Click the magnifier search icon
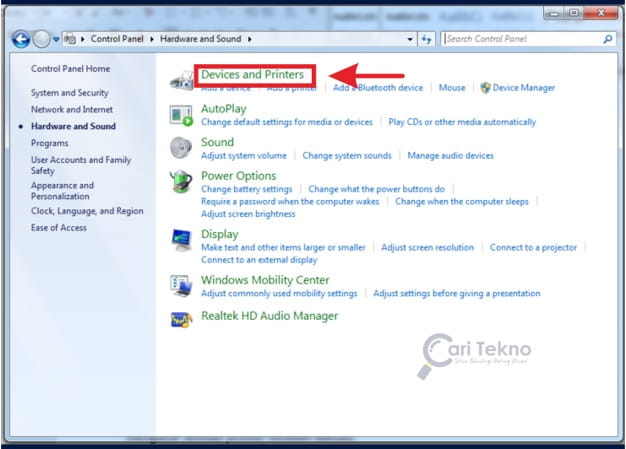Screen dimensions: 626x449 (x=608, y=39)
